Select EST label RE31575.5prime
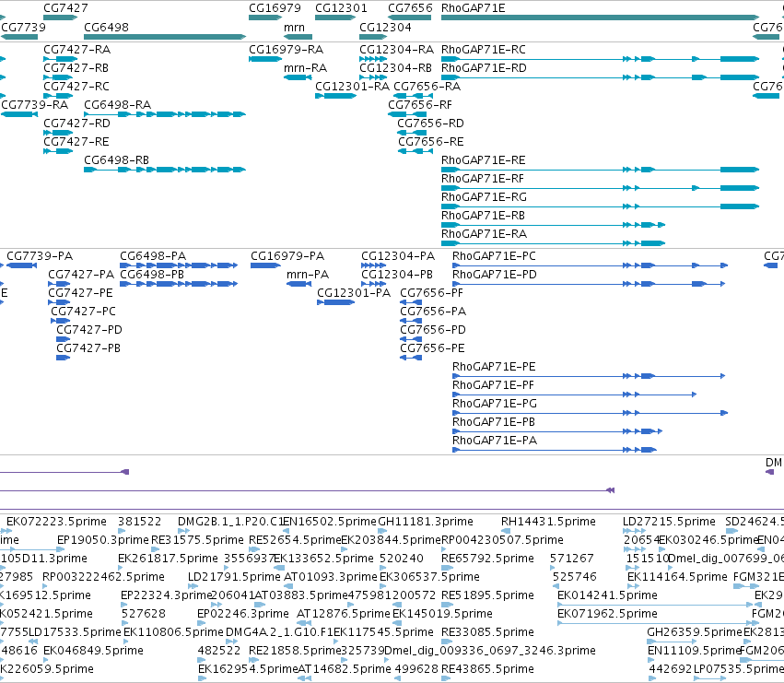 click(x=197, y=540)
